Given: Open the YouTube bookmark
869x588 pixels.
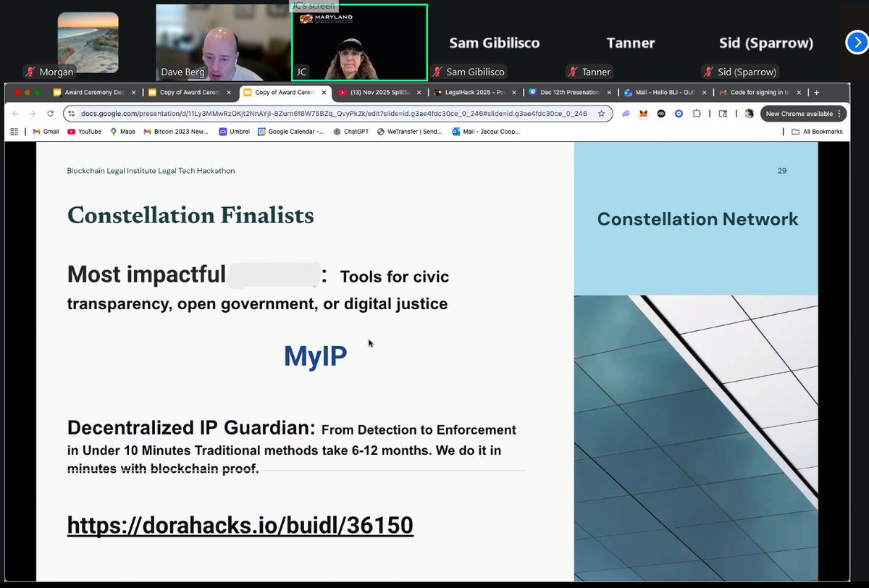Looking at the screenshot, I should click(85, 132).
